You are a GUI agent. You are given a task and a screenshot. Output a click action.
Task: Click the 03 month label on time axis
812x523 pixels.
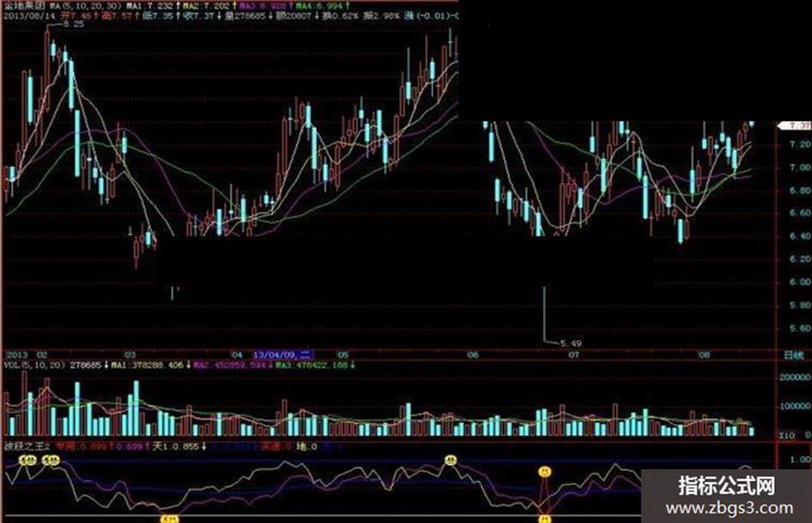click(x=130, y=356)
